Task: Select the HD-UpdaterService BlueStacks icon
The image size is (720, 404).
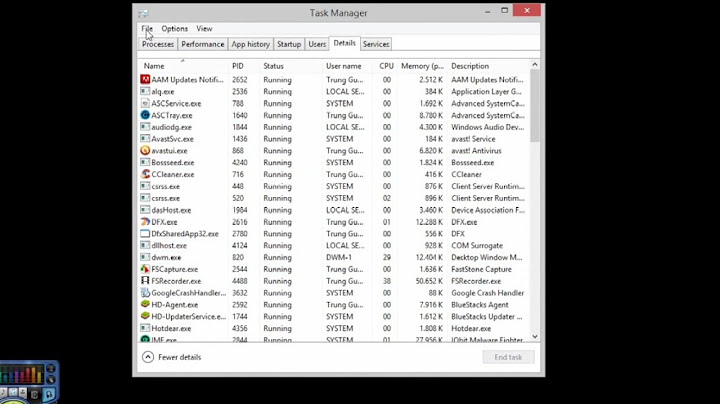Action: (x=145, y=316)
